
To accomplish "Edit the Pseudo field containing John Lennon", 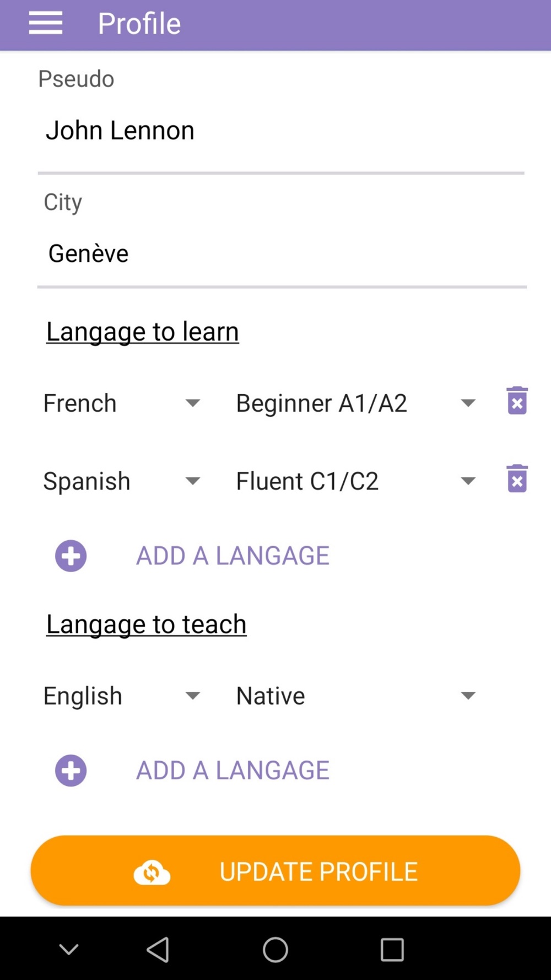I will coord(281,131).
